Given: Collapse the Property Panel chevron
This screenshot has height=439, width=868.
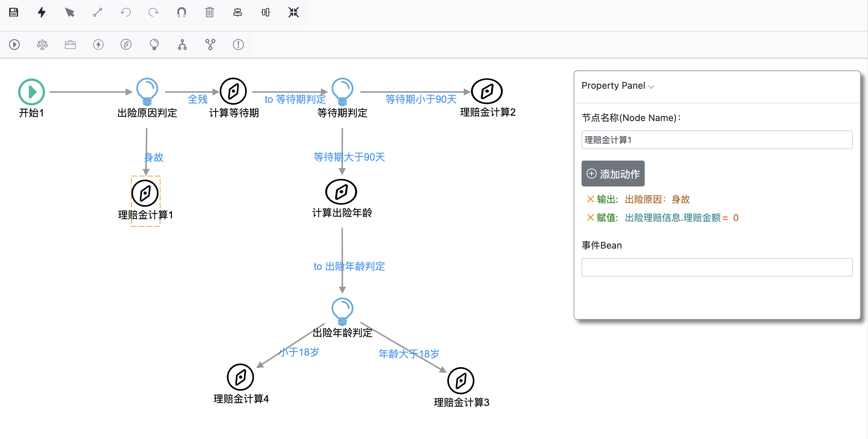Looking at the screenshot, I should [x=651, y=87].
